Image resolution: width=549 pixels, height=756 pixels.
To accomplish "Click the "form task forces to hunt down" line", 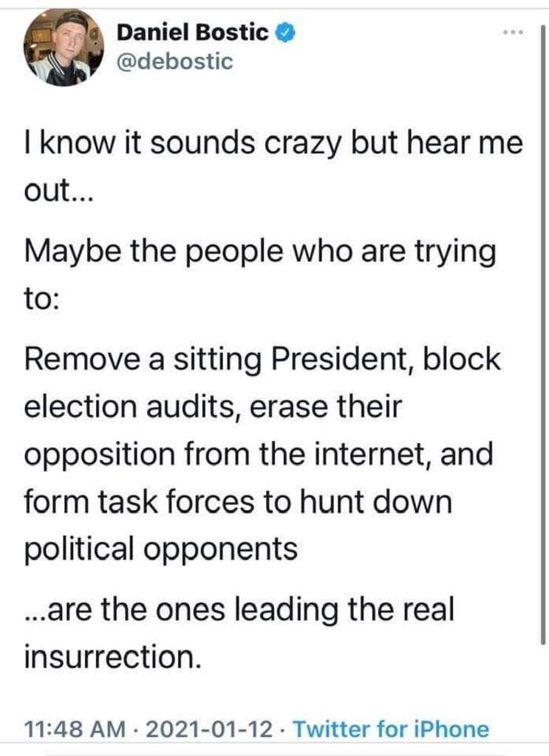I will coord(239,501).
